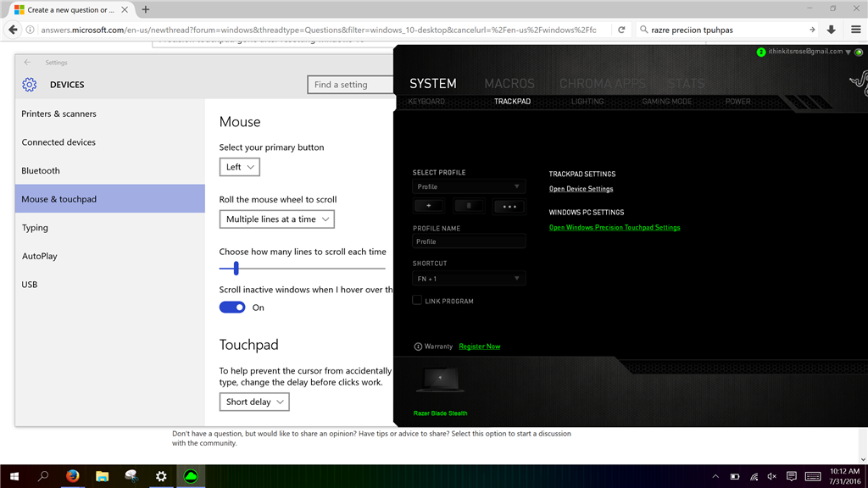This screenshot has width=868, height=488.
Task: Reload the page with the refresh icon
Action: (621, 30)
